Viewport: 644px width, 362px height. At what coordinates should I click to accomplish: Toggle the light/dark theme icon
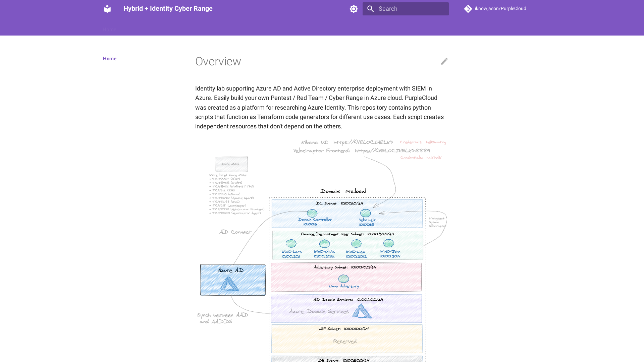coord(354,9)
